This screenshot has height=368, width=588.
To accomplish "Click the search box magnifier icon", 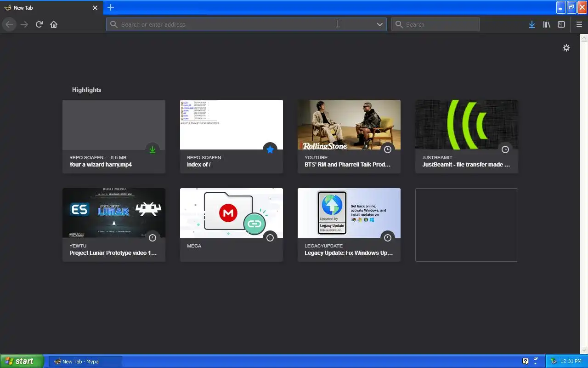I will [399, 24].
